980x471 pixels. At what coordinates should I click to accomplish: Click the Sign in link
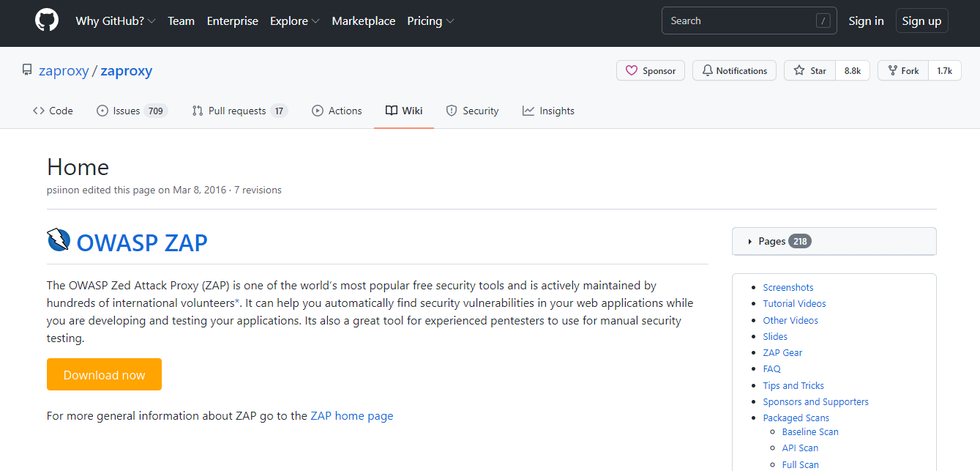click(866, 21)
